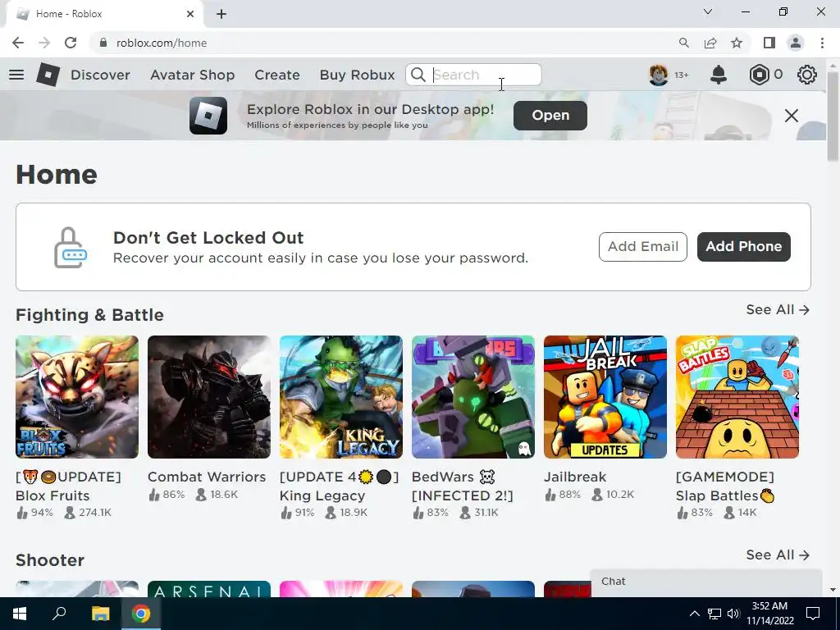Click the Open desktop app button

point(550,116)
